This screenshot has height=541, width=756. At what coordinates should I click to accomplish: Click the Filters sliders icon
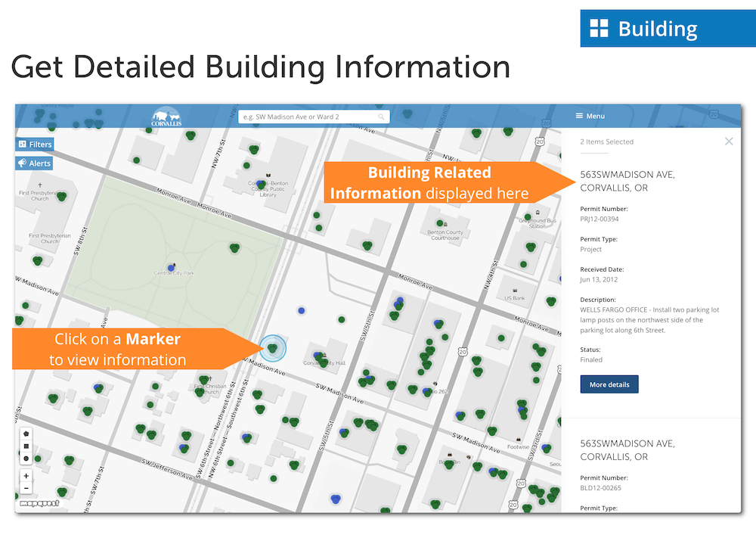(22, 144)
